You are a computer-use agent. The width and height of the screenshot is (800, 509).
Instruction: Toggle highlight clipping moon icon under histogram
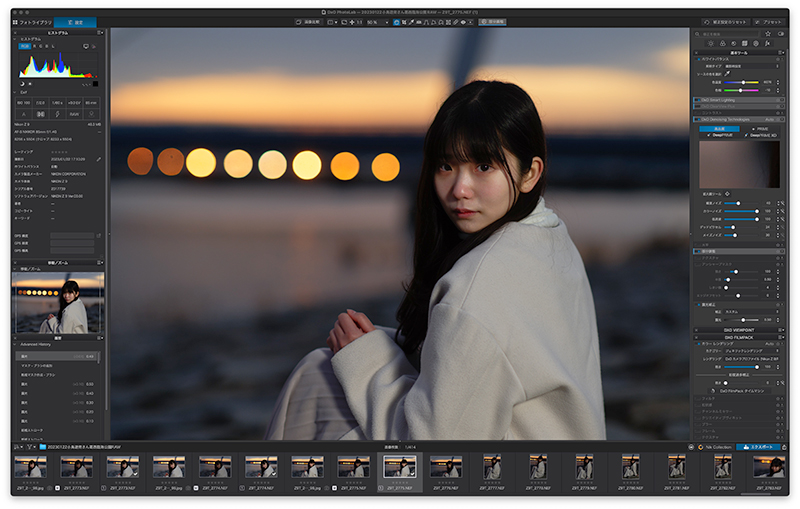pyautogui.click(x=22, y=84)
